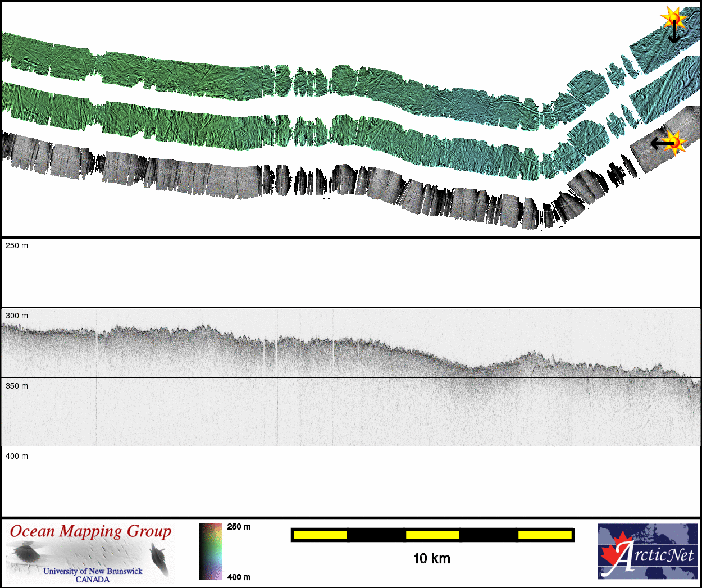Image resolution: width=702 pixels, height=588 pixels.
Task: Click the leftmost yellow segment of the scale bar
Action: (x=320, y=535)
